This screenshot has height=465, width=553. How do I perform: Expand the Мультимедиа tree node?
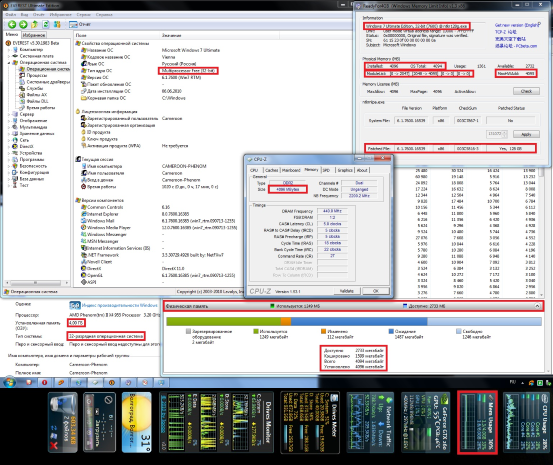9,127
